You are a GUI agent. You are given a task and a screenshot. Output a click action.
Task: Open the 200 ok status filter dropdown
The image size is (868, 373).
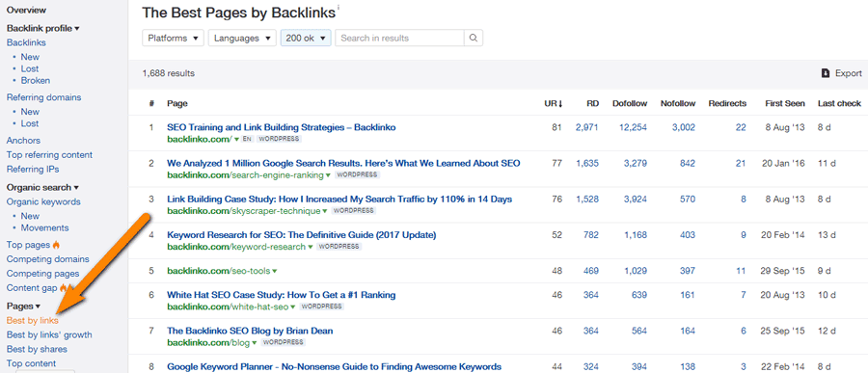306,39
